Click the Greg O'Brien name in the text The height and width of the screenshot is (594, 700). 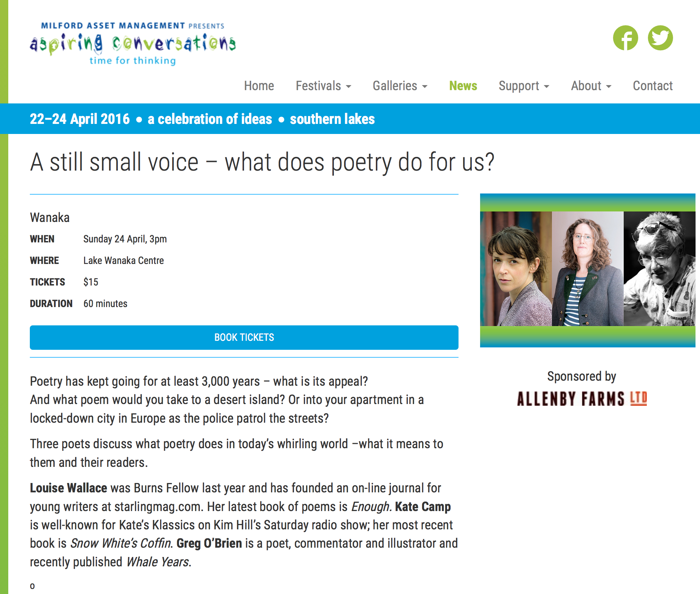(209, 543)
